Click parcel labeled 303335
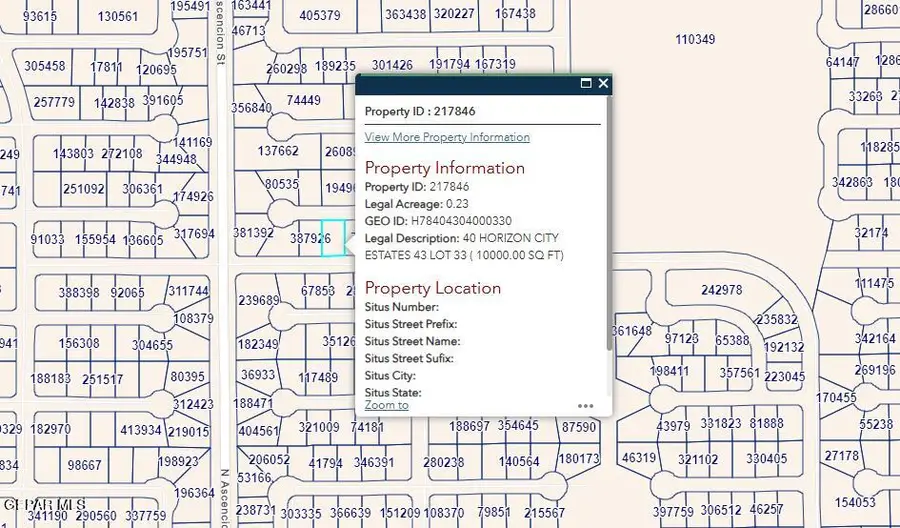Viewport: 900px width, 528px height. (x=301, y=513)
